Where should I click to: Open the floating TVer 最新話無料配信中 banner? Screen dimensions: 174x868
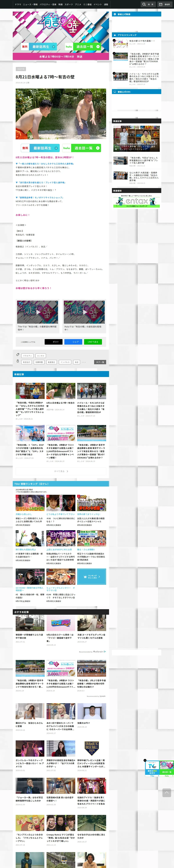[152, 769]
